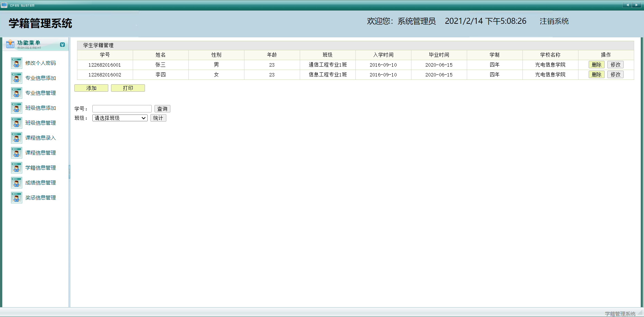The height and width of the screenshot is (317, 644).
Task: Click the 功能菜单 header icon
Action: pos(10,44)
